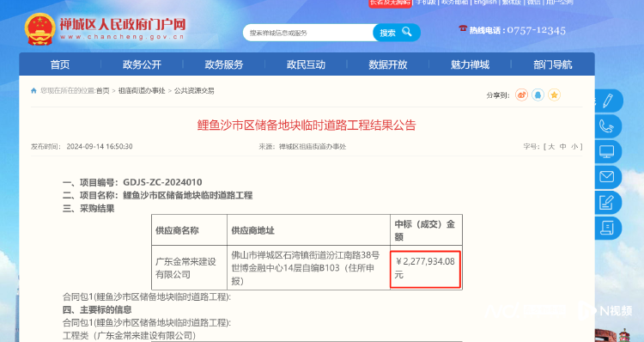This screenshot has height=342, width=644.
Task: Share the page via QQ icon
Action: click(x=538, y=95)
